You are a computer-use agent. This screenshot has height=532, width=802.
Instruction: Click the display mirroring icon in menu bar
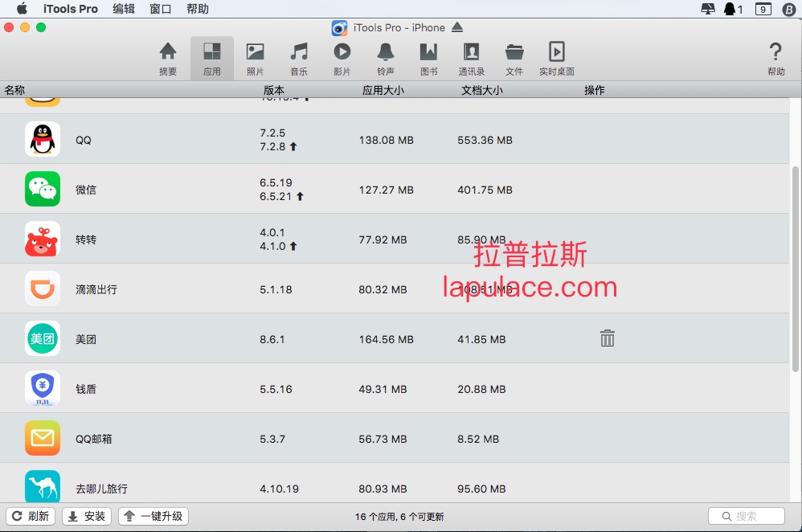(x=708, y=9)
